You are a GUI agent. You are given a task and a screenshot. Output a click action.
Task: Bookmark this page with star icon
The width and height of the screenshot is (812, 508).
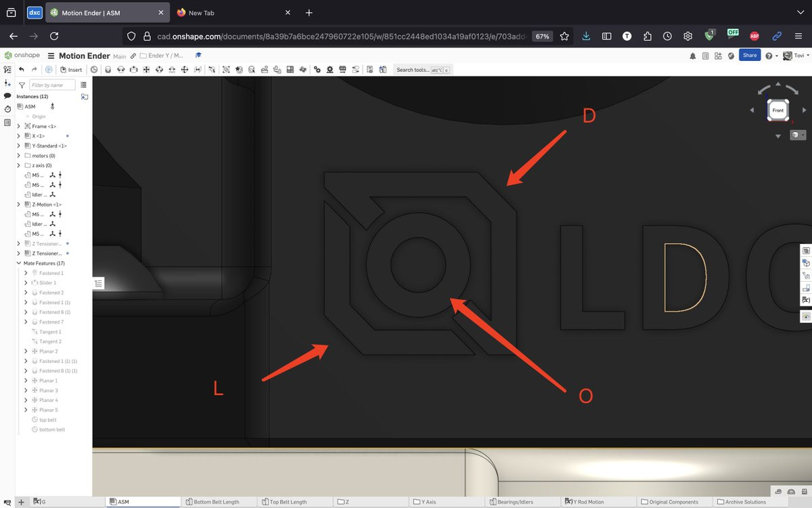[564, 36]
